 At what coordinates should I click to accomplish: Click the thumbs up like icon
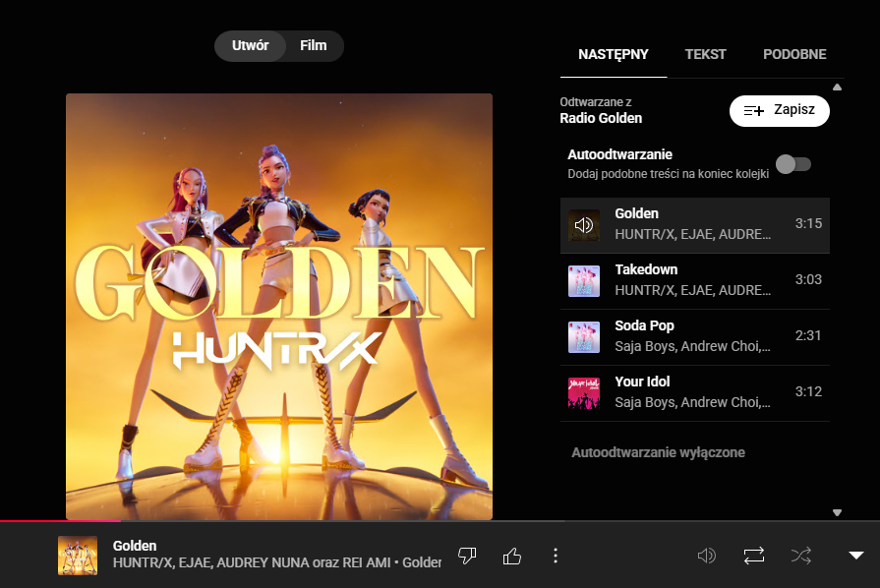click(512, 556)
